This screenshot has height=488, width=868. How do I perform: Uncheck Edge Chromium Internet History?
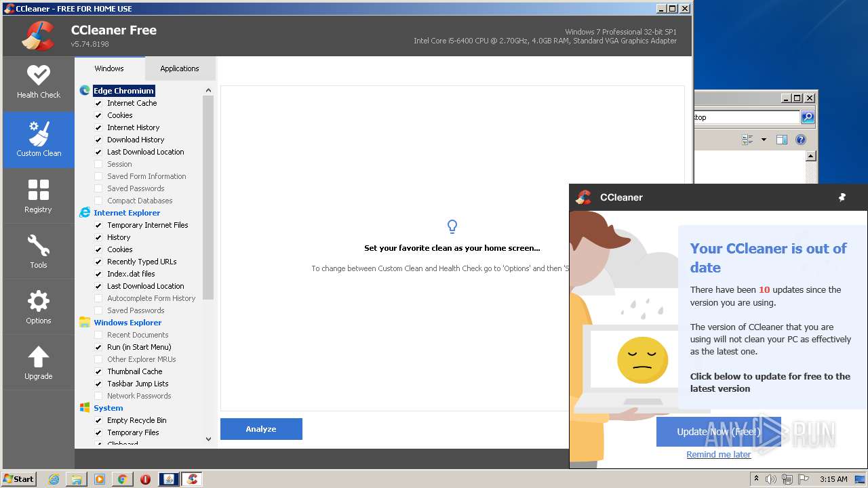98,127
